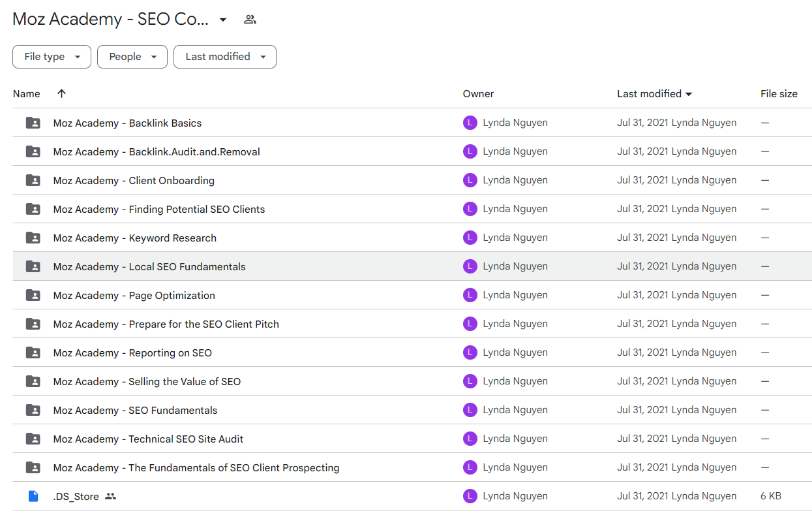
Task: Open Moz Academy - Technical SEO Site Audit folder
Action: (149, 439)
